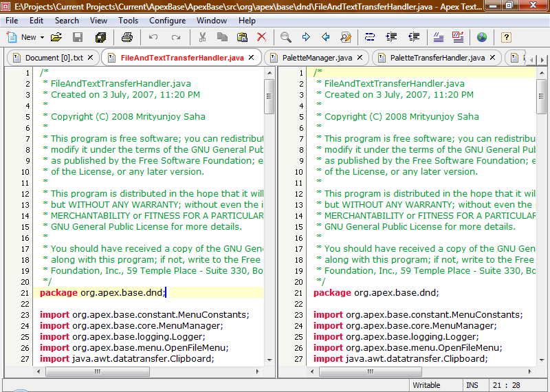This screenshot has height=392, width=550.
Task: Open the New document dropdown arrow
Action: click(x=42, y=37)
